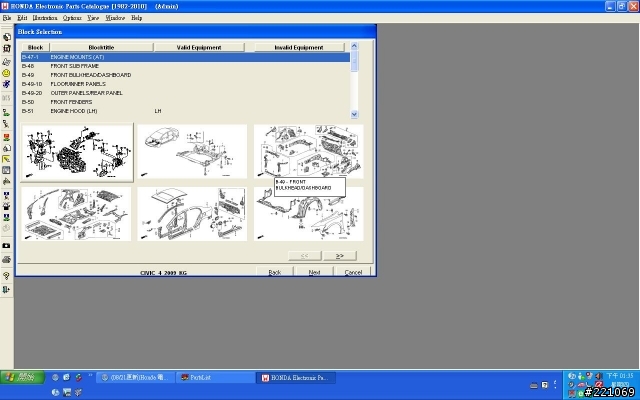Open the front sub frame illustration thumbnail
640x400 pixels.
(x=192, y=151)
